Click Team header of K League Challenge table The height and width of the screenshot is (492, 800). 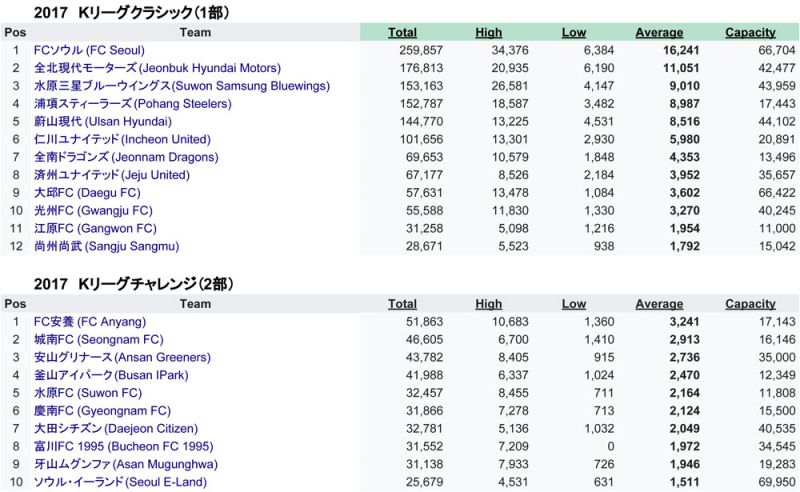tap(195, 304)
